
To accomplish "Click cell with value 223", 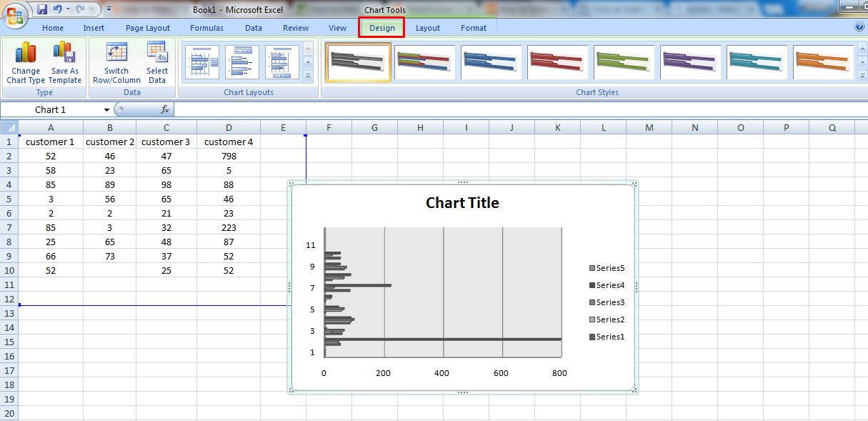I will coord(229,227).
